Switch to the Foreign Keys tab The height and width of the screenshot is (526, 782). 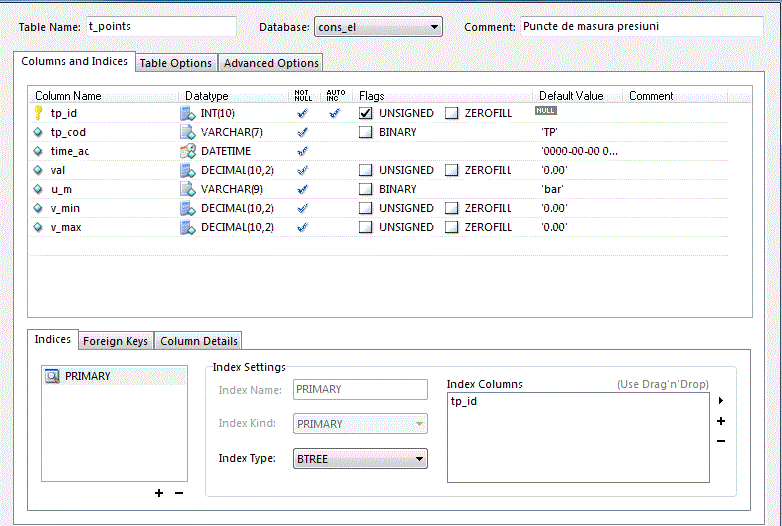[x=115, y=341]
